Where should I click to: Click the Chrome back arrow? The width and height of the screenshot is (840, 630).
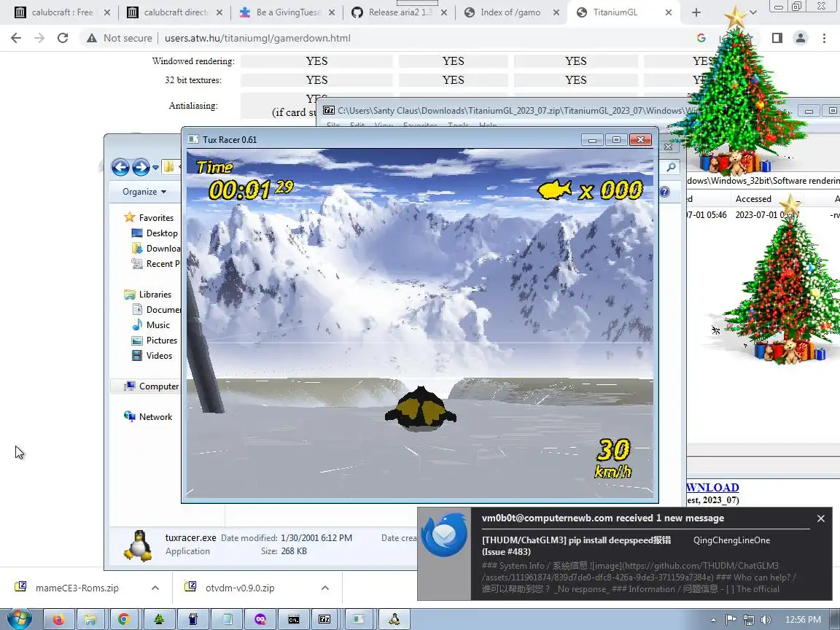pos(16,38)
